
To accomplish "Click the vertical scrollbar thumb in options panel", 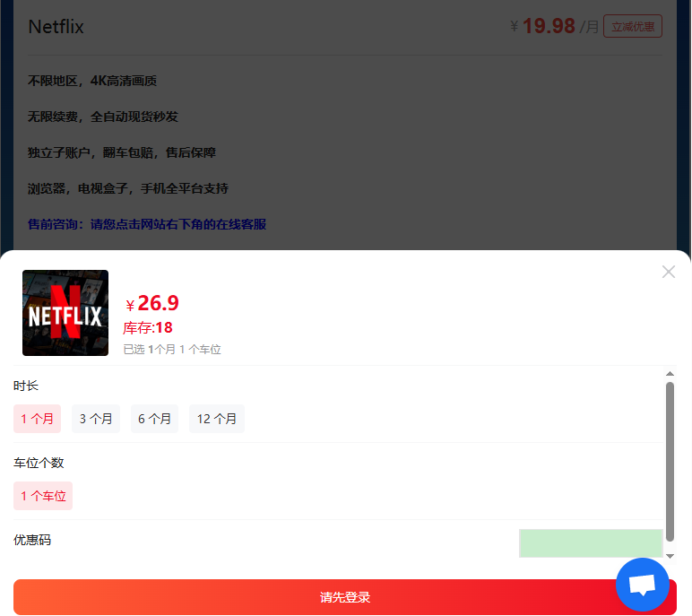I will coord(670,462).
